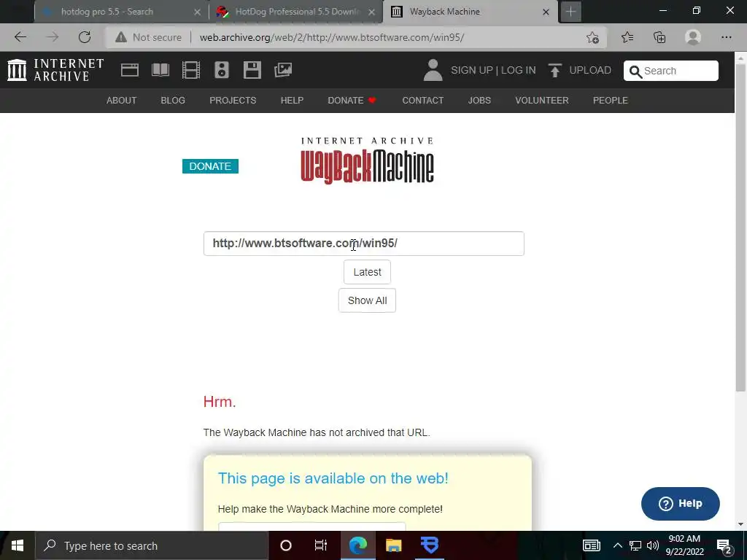The height and width of the screenshot is (560, 747).
Task: Open the volume control in tray
Action: click(x=653, y=545)
